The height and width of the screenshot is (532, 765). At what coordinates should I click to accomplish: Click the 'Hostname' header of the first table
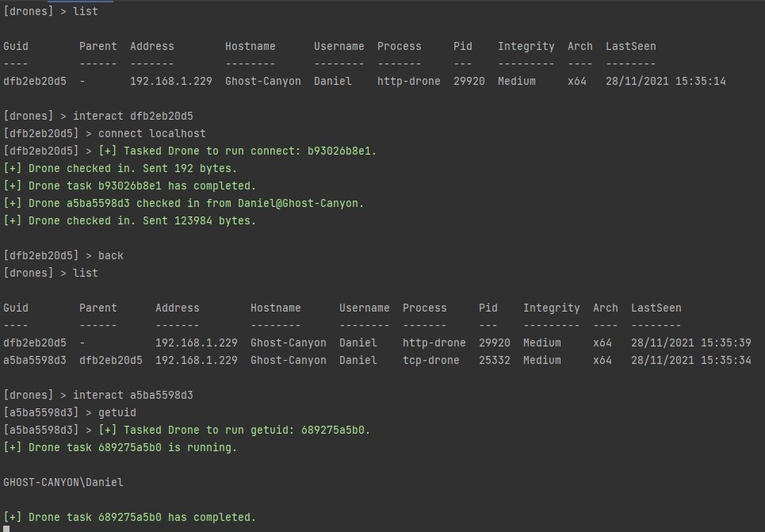pos(251,46)
